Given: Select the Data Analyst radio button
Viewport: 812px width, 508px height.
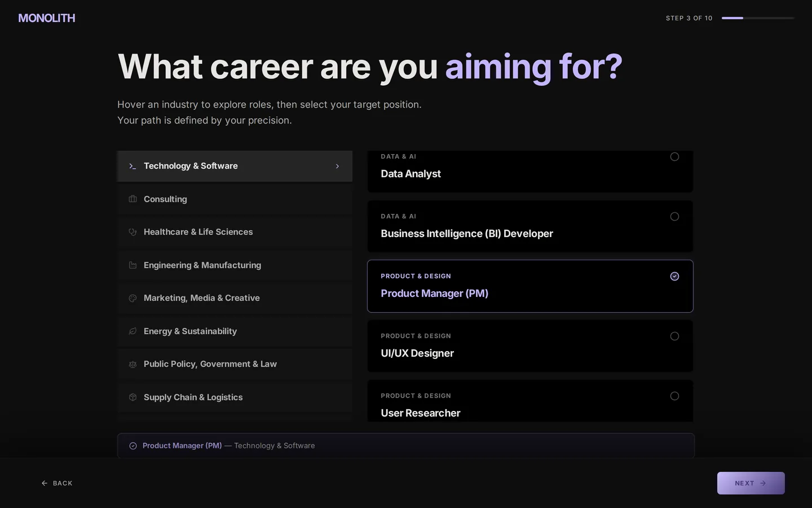Looking at the screenshot, I should click(x=674, y=156).
